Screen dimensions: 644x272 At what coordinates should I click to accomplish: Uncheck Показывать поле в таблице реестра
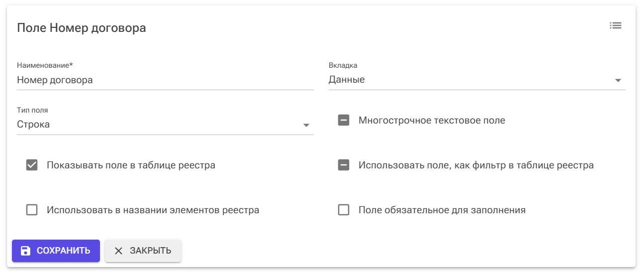pos(32,165)
